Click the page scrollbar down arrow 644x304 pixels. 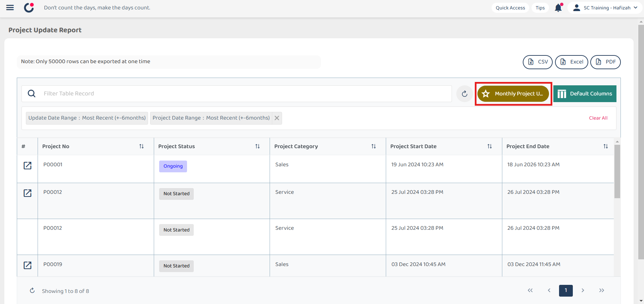click(641, 301)
